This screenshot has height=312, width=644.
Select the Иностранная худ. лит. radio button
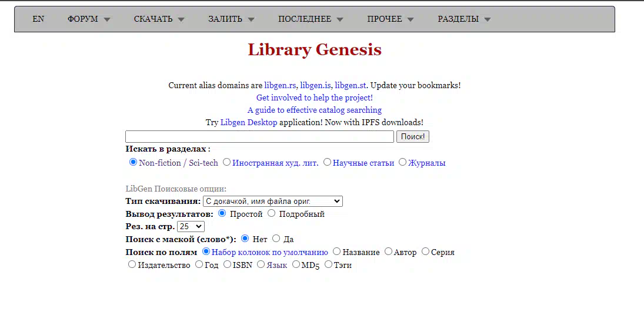(x=226, y=162)
